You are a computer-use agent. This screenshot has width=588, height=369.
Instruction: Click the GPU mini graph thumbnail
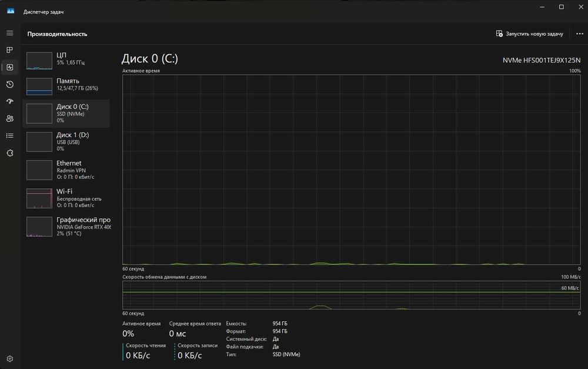[39, 227]
